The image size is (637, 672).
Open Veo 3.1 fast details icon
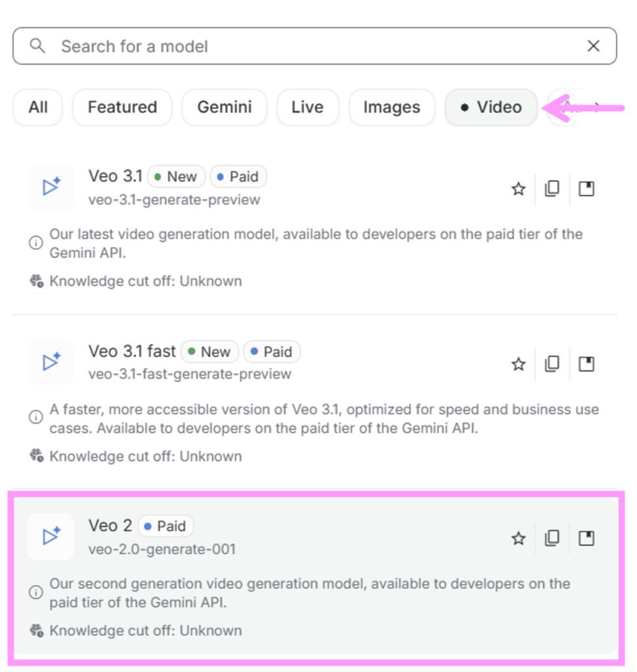click(586, 364)
